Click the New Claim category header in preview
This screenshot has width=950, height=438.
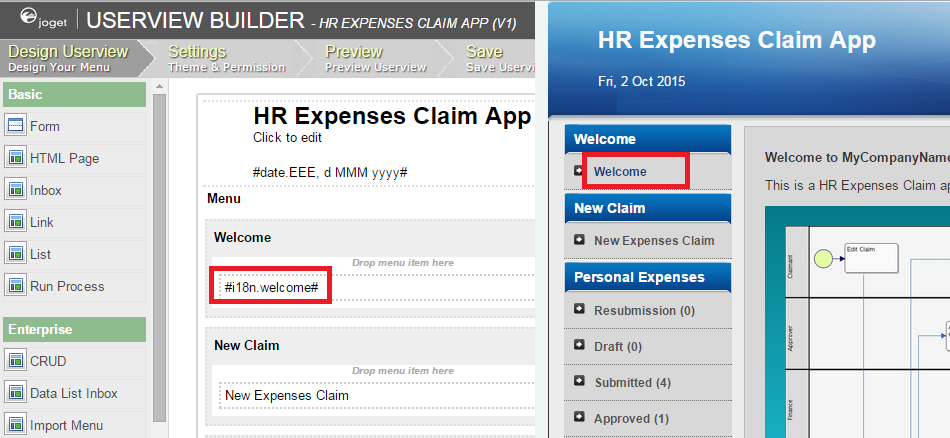pyautogui.click(x=648, y=208)
